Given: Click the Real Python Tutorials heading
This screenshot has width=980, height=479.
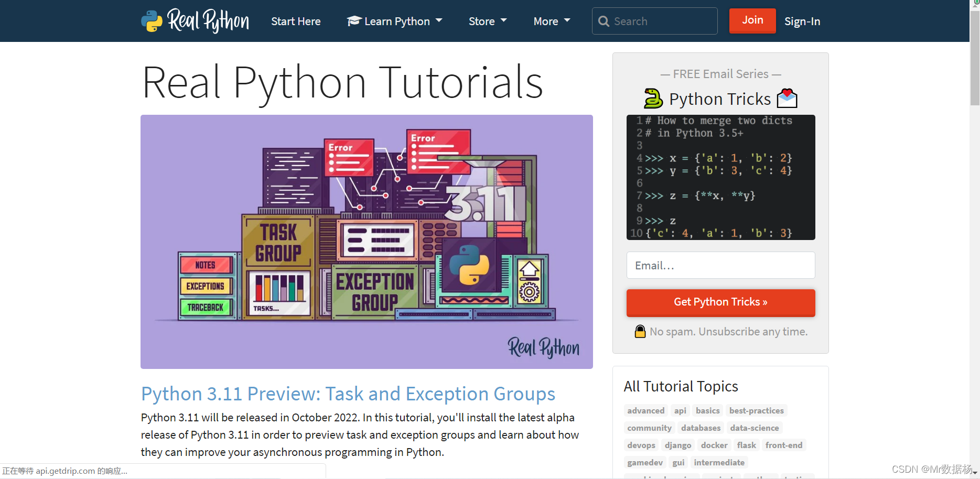Looking at the screenshot, I should tap(342, 82).
